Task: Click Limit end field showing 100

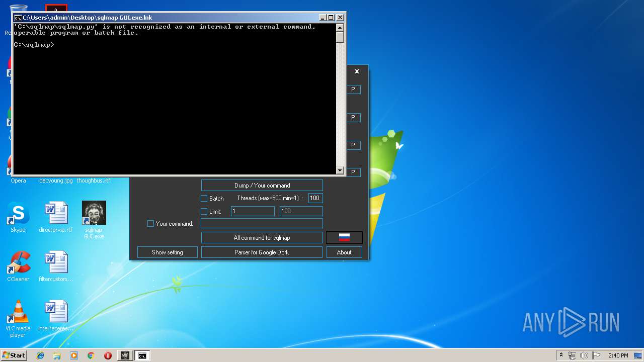Action: pyautogui.click(x=301, y=211)
